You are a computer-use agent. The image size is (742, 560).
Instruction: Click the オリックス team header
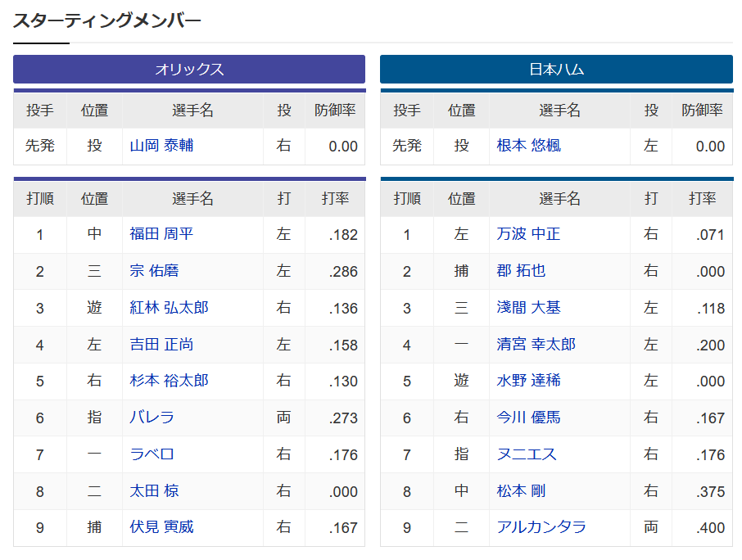click(189, 70)
